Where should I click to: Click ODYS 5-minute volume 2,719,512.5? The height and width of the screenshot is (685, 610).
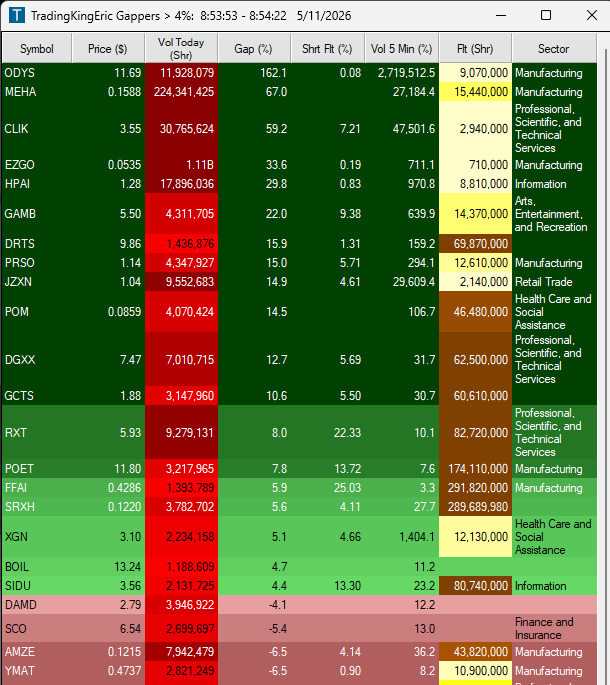coord(402,73)
